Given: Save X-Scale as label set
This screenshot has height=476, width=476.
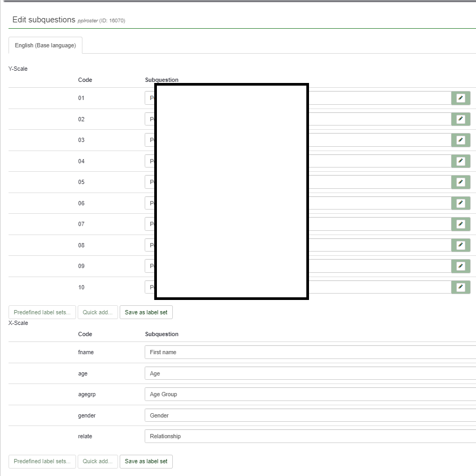Looking at the screenshot, I should tap(146, 461).
